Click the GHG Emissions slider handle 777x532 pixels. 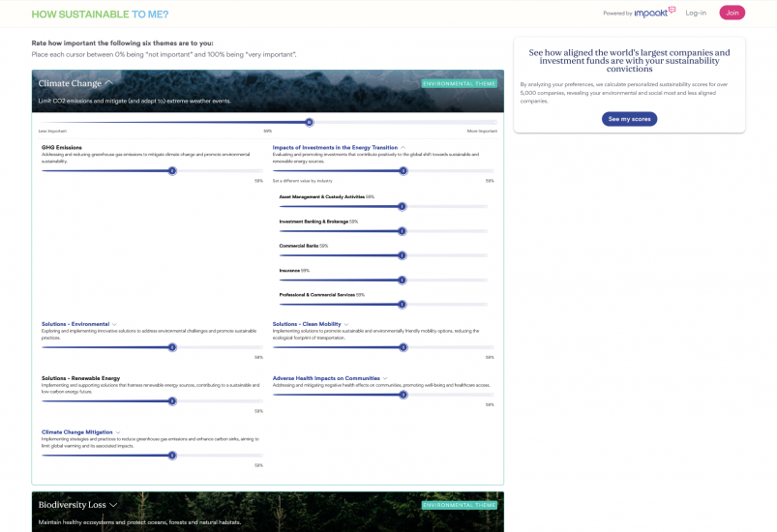pos(172,170)
